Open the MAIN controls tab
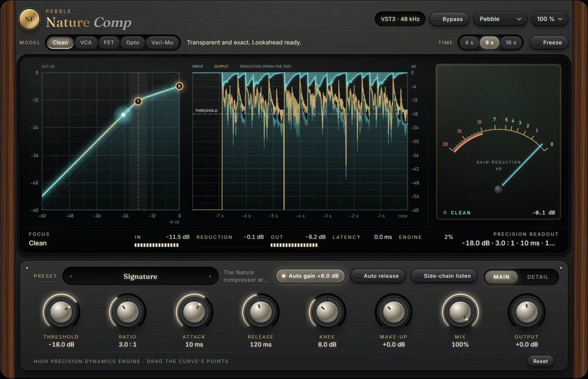 [x=501, y=277]
